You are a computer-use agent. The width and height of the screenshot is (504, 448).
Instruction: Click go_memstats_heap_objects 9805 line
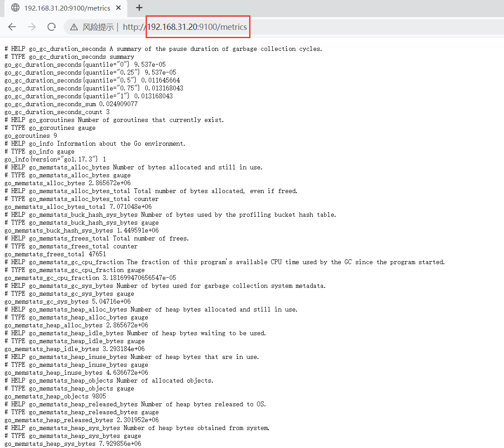[x=55, y=396]
